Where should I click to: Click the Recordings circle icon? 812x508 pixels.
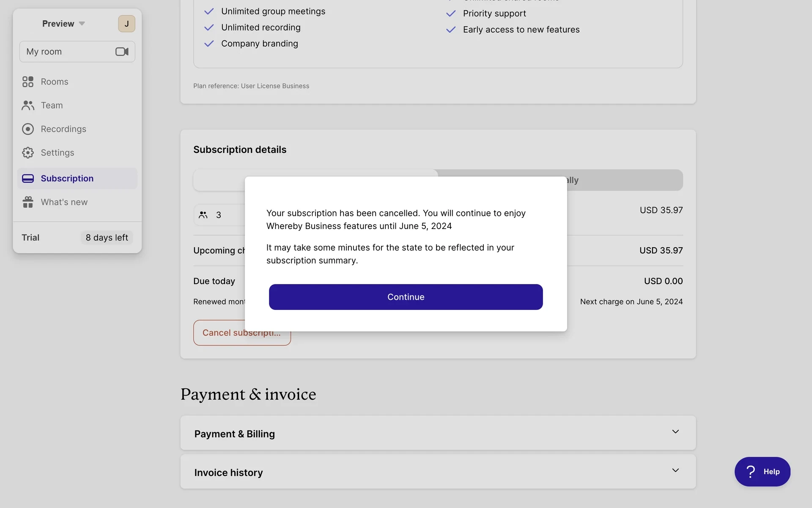(x=28, y=129)
